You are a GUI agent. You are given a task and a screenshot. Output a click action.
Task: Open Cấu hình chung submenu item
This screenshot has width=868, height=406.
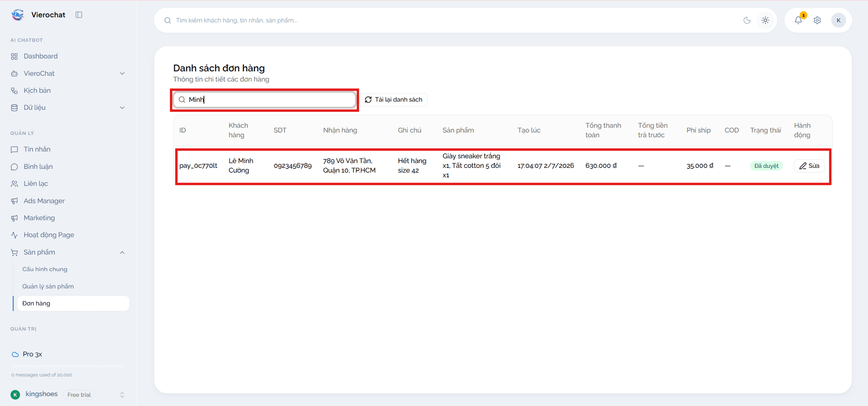[x=45, y=269]
